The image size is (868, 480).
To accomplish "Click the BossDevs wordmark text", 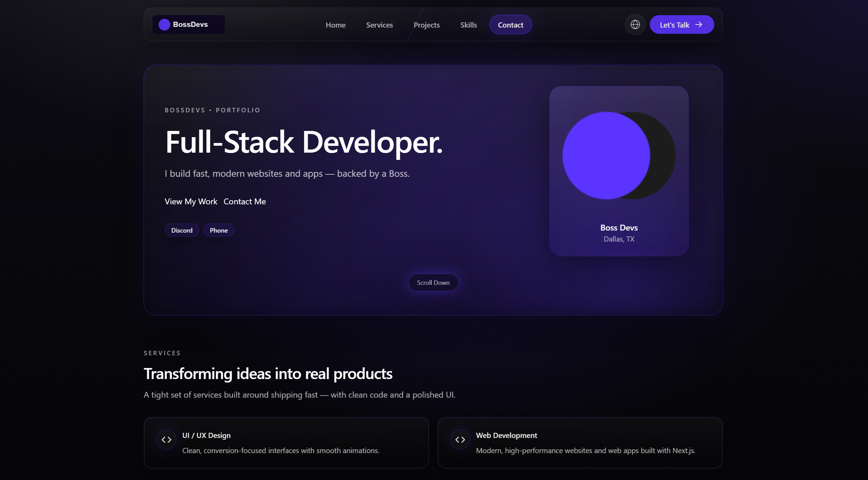I will pos(190,24).
